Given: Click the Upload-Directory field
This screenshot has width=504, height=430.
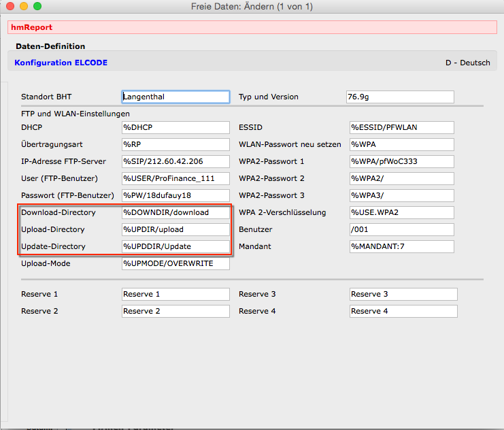Looking at the screenshot, I should point(175,229).
